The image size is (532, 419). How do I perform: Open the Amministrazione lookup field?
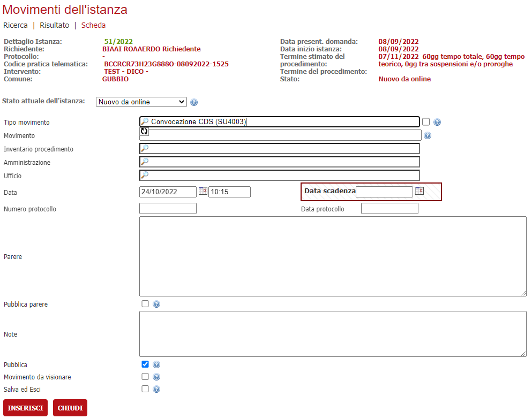tap(279, 162)
